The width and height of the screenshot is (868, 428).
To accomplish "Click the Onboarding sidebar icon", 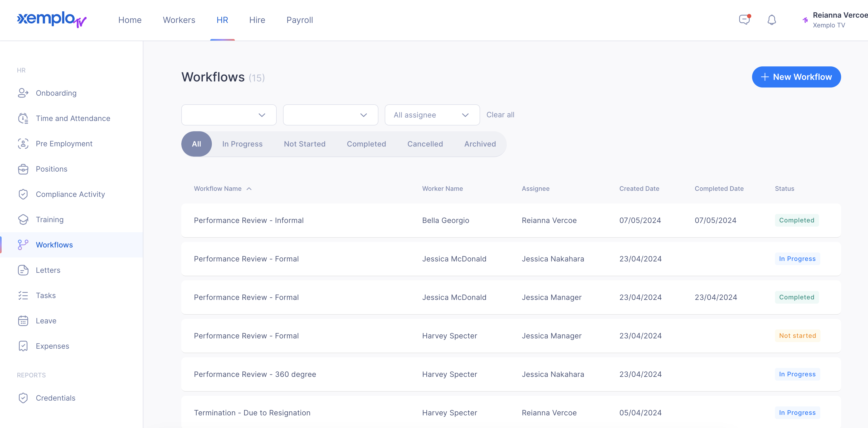I will click(x=23, y=93).
